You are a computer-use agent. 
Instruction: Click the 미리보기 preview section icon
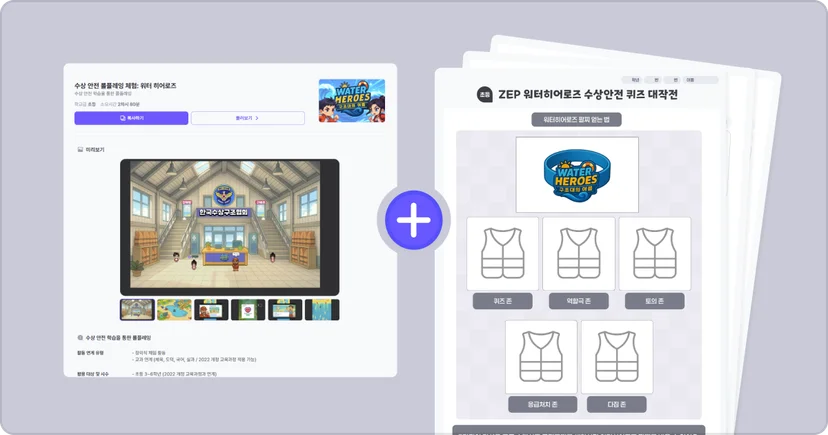point(80,150)
